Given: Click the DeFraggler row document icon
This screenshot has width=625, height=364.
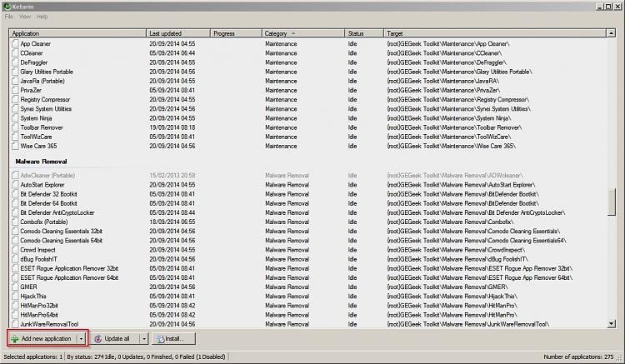Looking at the screenshot, I should coord(15,62).
